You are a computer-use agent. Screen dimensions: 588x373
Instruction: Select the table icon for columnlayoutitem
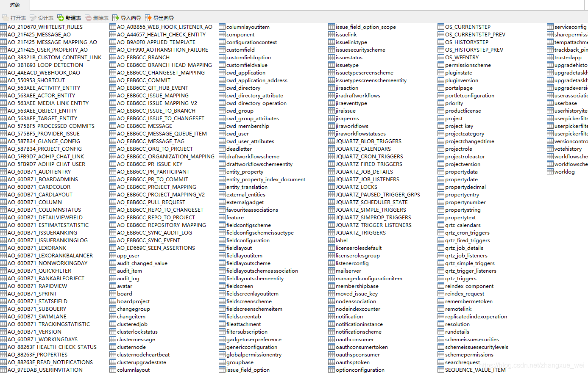[222, 27]
